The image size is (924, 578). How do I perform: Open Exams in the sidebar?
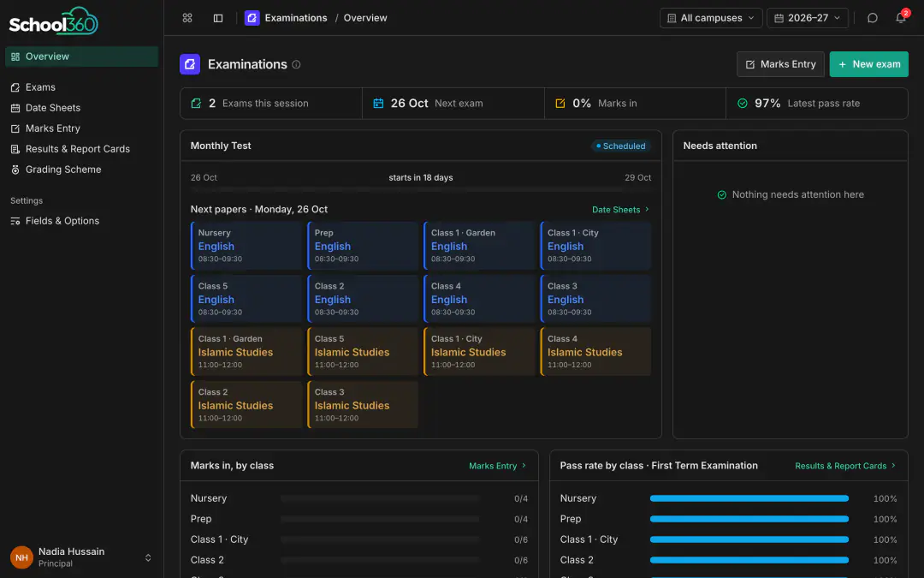pos(82,87)
